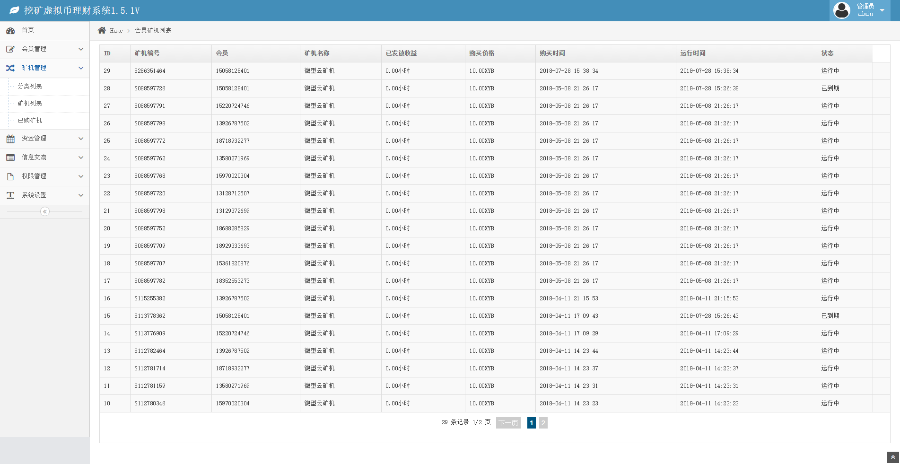Click the user avatar in the top bar
The image size is (900, 464).
coord(841,10)
